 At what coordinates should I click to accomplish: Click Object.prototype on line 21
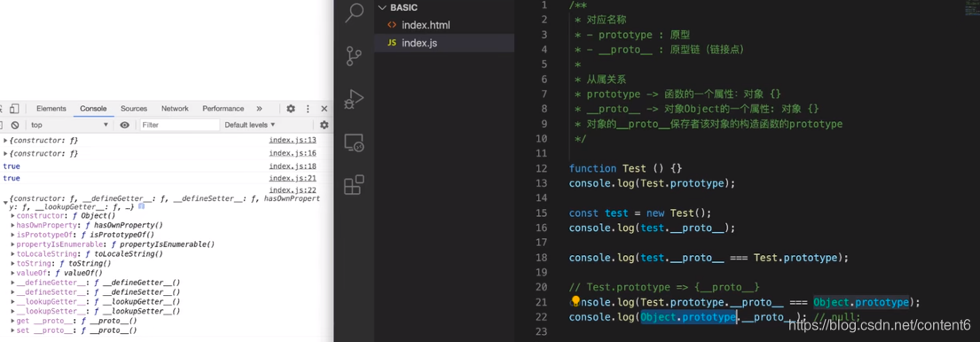(x=860, y=302)
